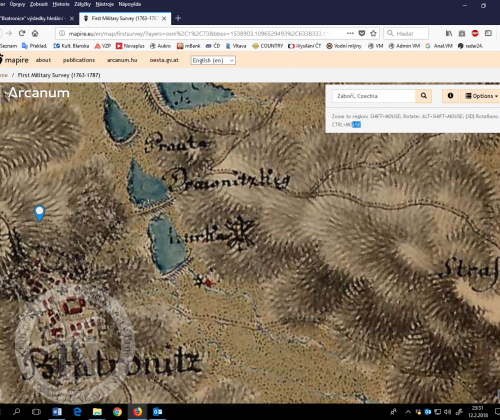Open the oesta.gv.at link
The width and height of the screenshot is (500, 420).
tap(164, 60)
